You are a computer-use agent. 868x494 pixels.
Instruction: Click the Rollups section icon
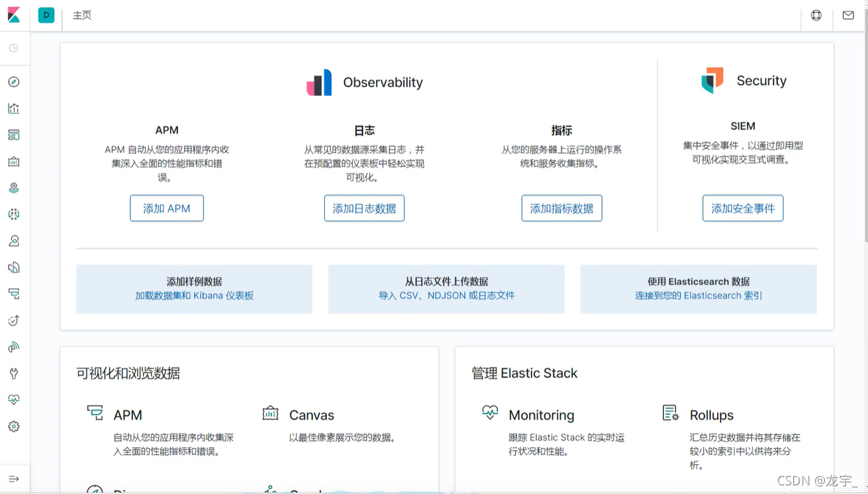coord(671,413)
